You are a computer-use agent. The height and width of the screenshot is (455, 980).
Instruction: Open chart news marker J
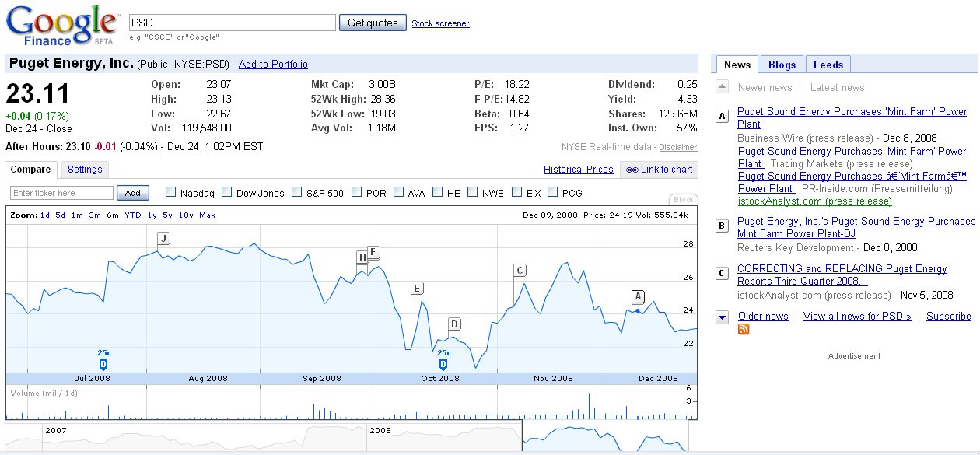click(163, 239)
